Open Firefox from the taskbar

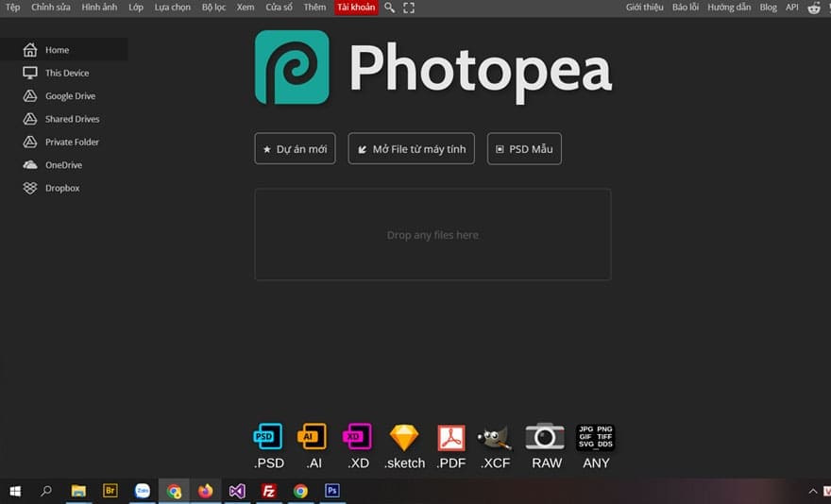pos(206,492)
